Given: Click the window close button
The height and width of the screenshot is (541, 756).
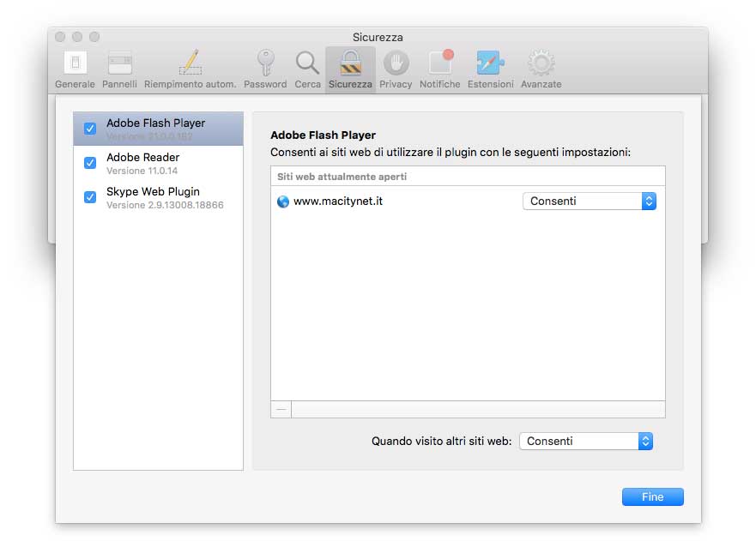Looking at the screenshot, I should (60, 37).
